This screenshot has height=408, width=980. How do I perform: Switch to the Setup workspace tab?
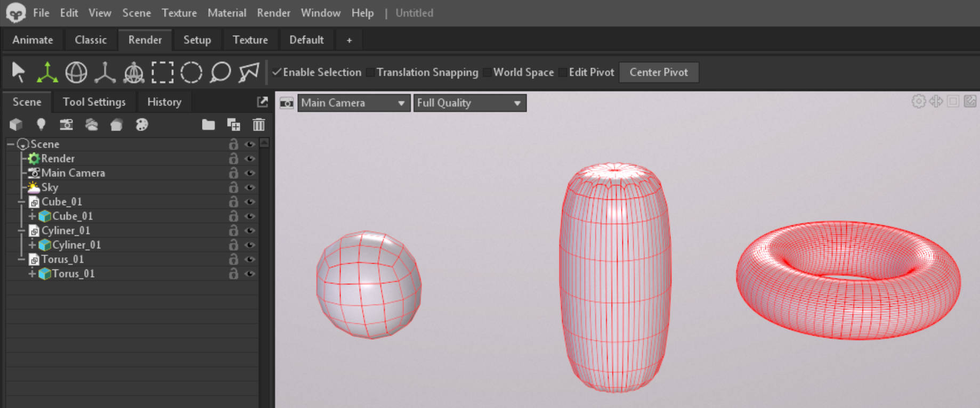(x=197, y=40)
